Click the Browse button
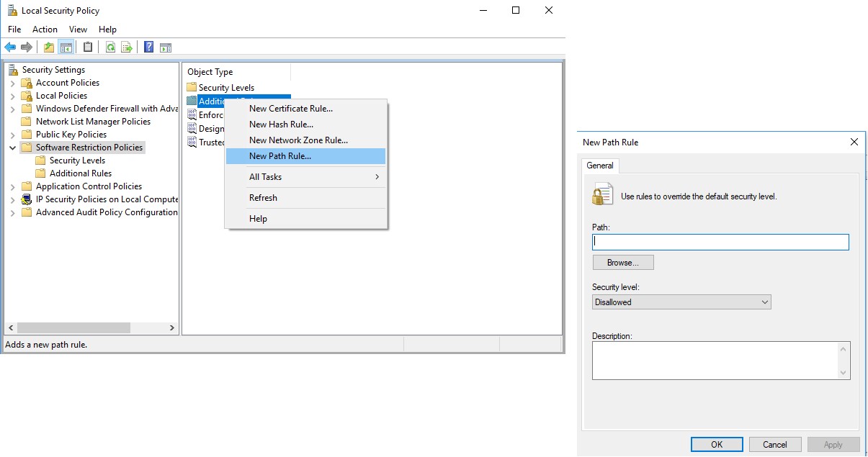This screenshot has width=868, height=457. pos(623,263)
